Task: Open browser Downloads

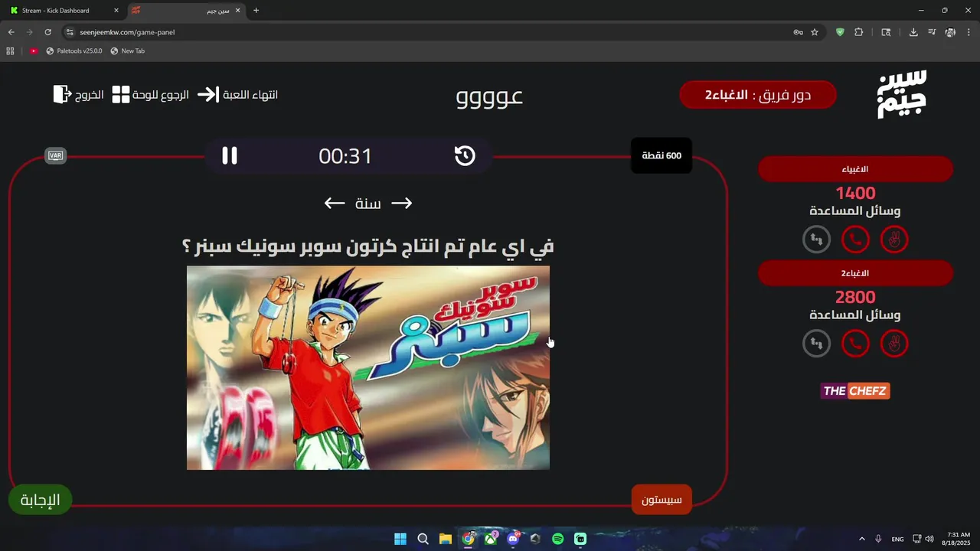Action: pyautogui.click(x=913, y=32)
